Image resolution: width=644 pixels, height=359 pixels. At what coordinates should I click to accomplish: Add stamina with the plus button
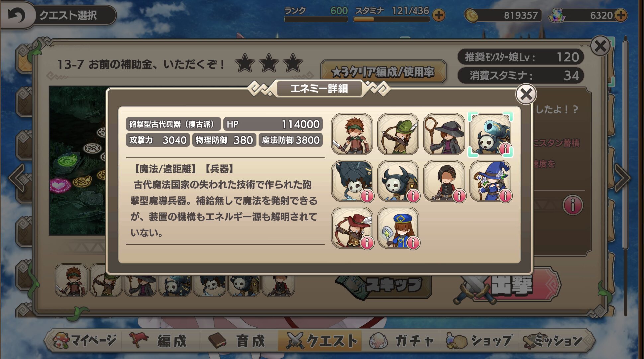(x=439, y=15)
